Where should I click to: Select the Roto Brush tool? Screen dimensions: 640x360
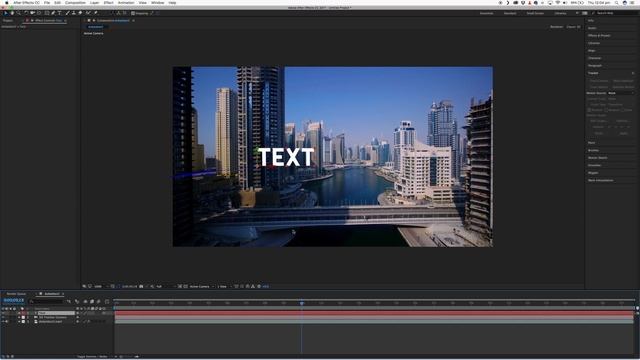pyautogui.click(x=88, y=13)
